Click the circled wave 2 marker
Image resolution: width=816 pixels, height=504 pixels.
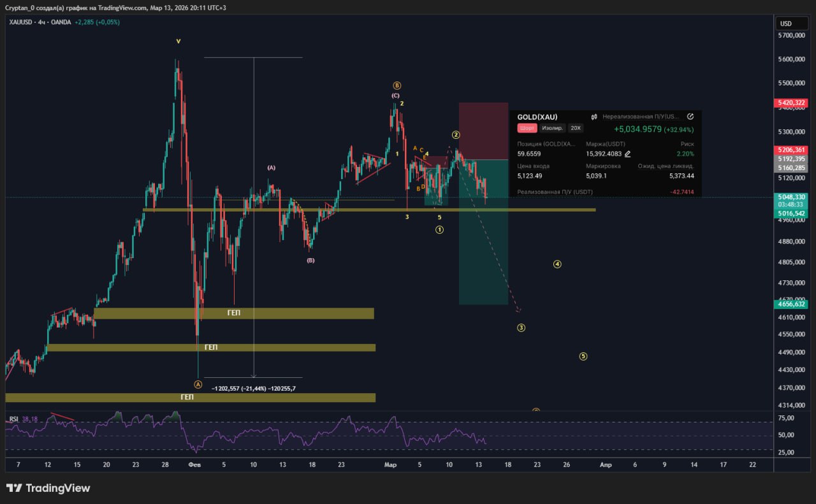tap(456, 134)
